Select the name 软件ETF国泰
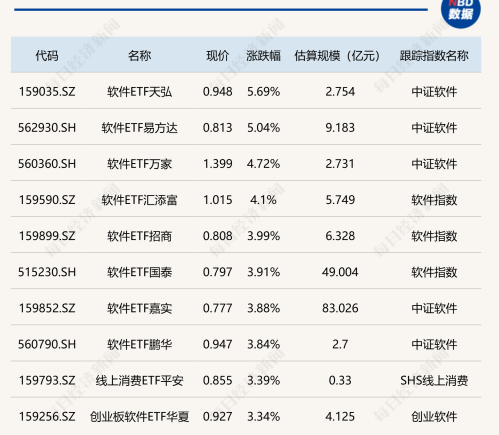Screen dimensions: 499x435 tap(139, 272)
